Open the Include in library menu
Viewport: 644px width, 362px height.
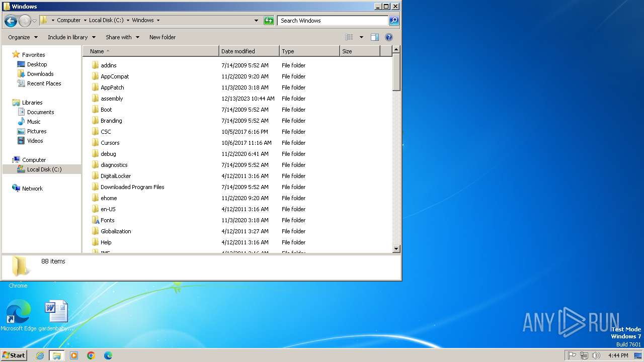71,37
